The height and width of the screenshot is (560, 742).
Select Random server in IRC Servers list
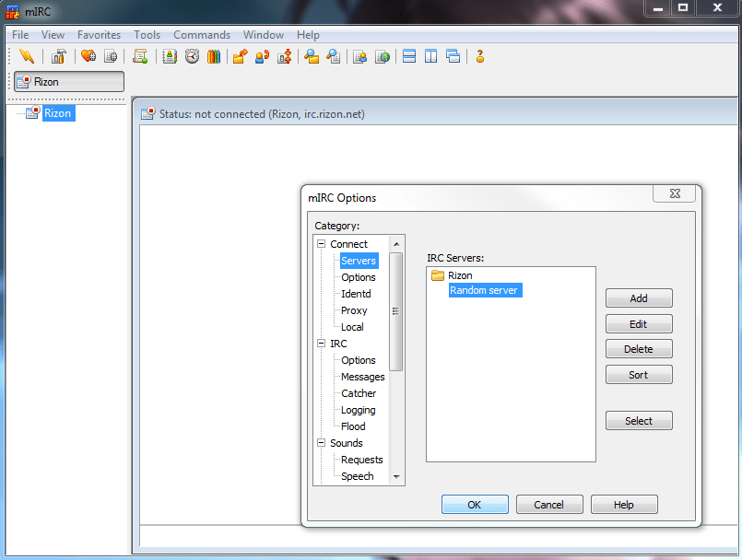tap(485, 290)
